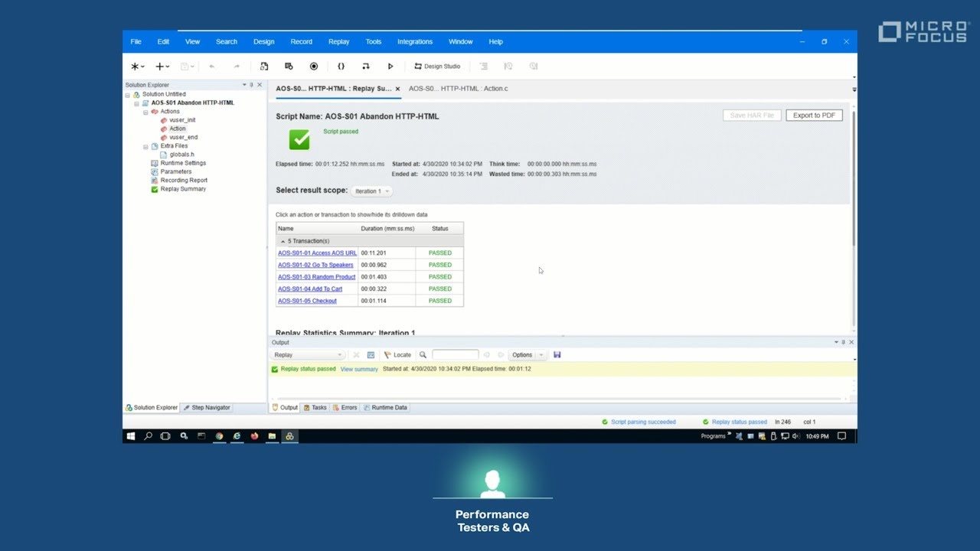The width and height of the screenshot is (980, 551).
Task: Collapse the Actions tree node
Action: [145, 112]
